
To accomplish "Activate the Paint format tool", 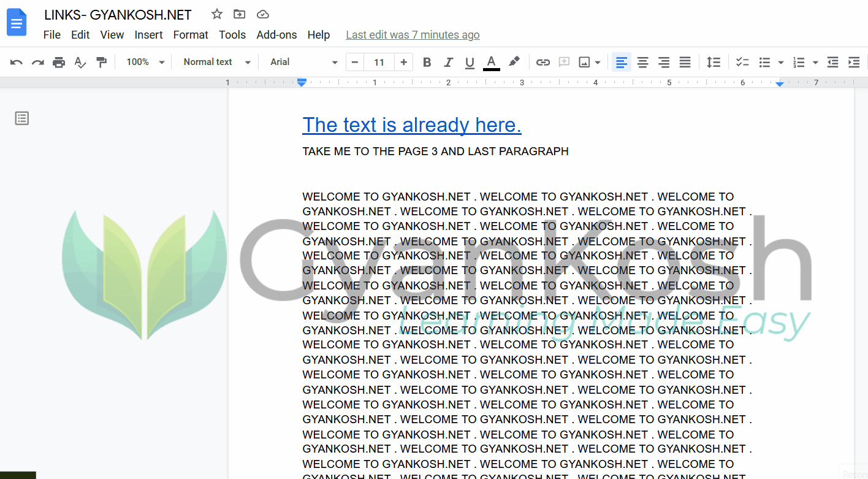I will tap(101, 62).
